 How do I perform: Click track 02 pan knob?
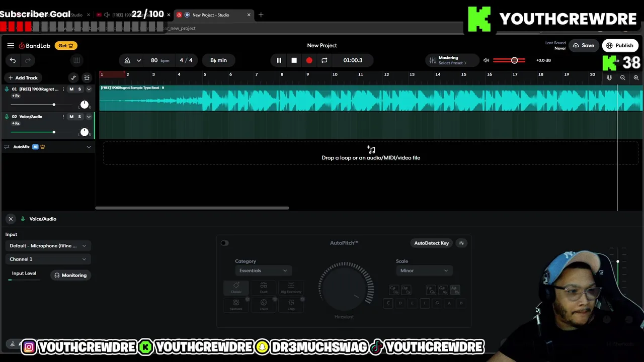coord(84,132)
